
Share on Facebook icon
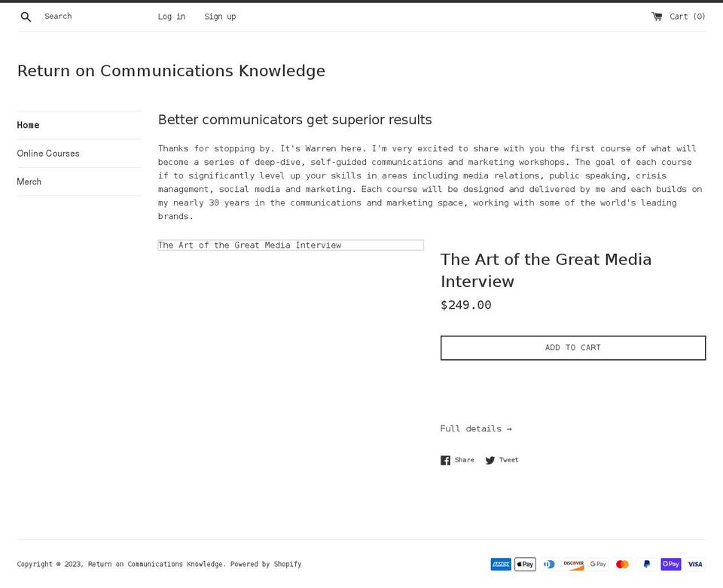(445, 460)
